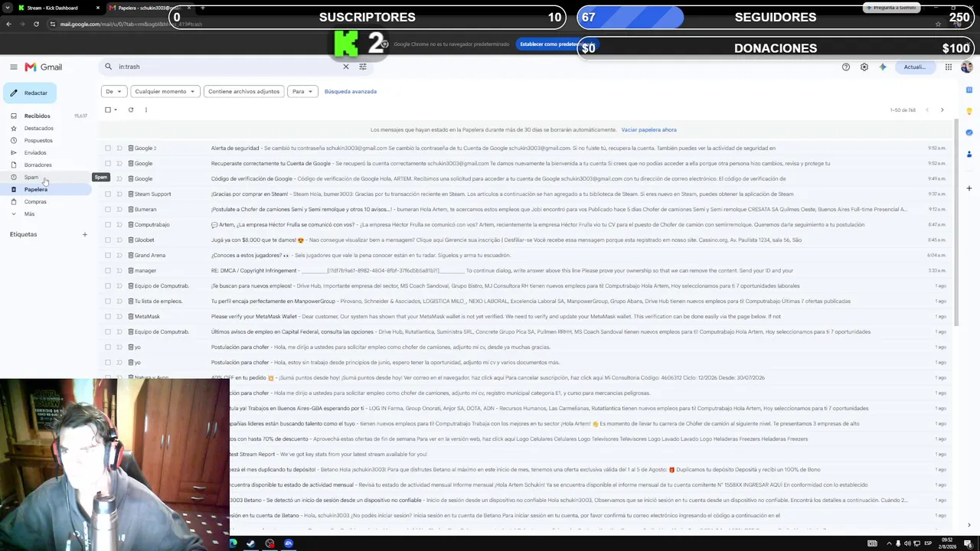Reload the browser page
Image resolution: width=980 pixels, height=551 pixels.
coord(36,24)
